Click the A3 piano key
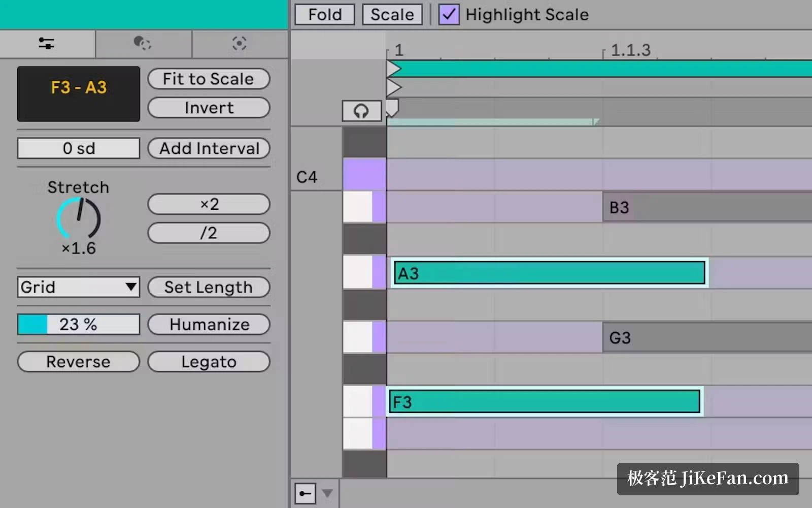812x508 pixels. [364, 272]
